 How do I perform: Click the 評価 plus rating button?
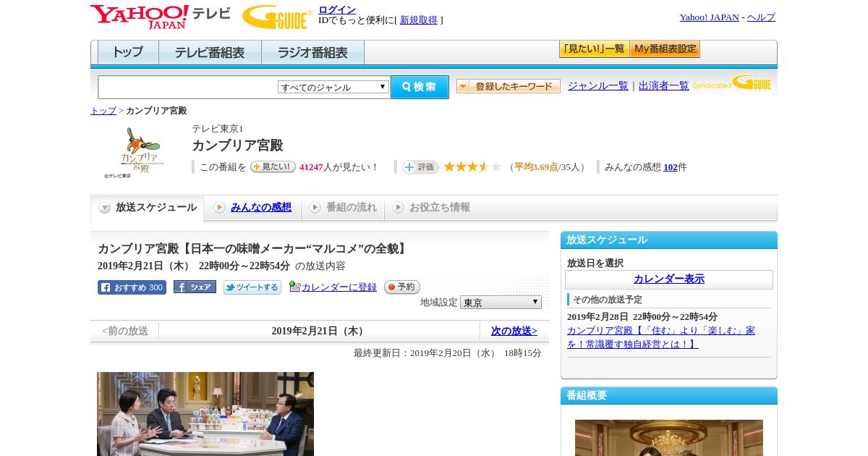point(421,167)
